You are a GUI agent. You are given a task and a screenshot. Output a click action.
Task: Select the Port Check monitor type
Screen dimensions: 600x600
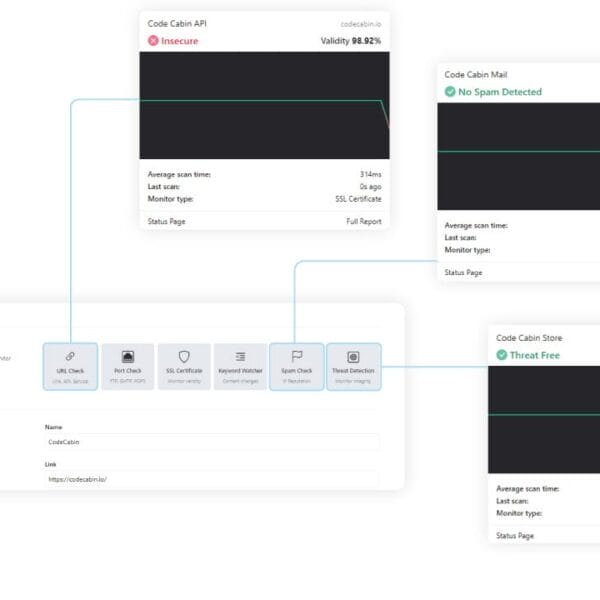click(127, 366)
